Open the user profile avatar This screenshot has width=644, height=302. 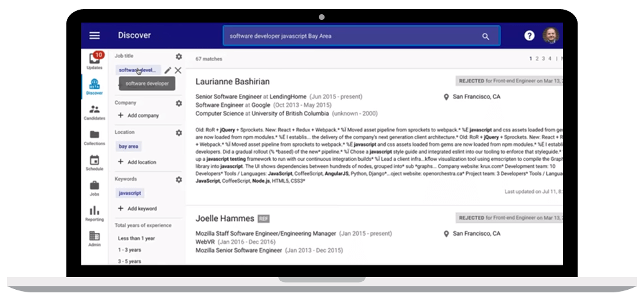551,36
